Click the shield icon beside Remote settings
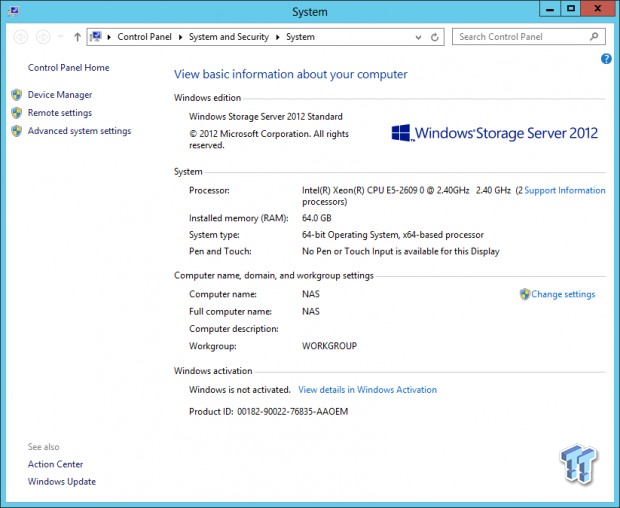This screenshot has width=620, height=508. coord(17,113)
